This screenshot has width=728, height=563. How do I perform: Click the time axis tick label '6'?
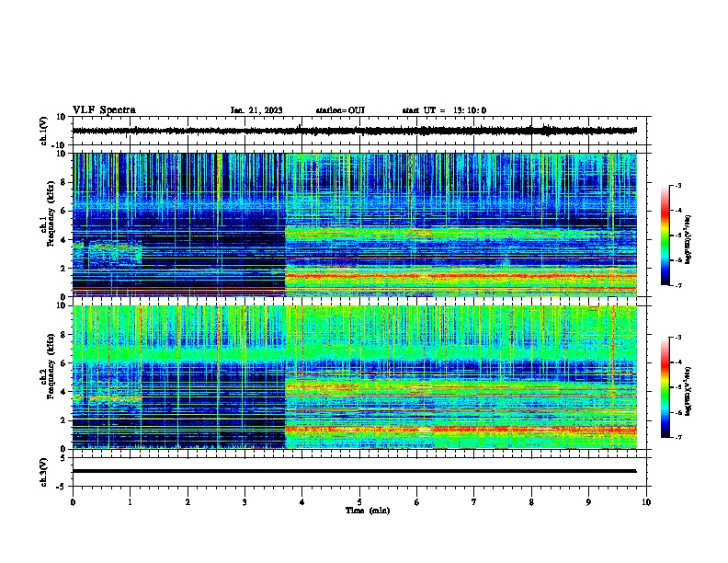pos(416,502)
